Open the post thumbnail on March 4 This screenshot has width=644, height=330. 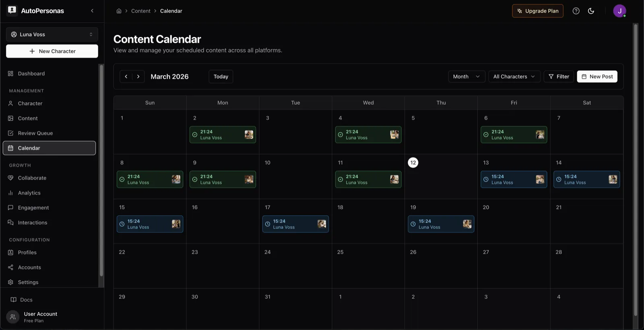point(394,135)
